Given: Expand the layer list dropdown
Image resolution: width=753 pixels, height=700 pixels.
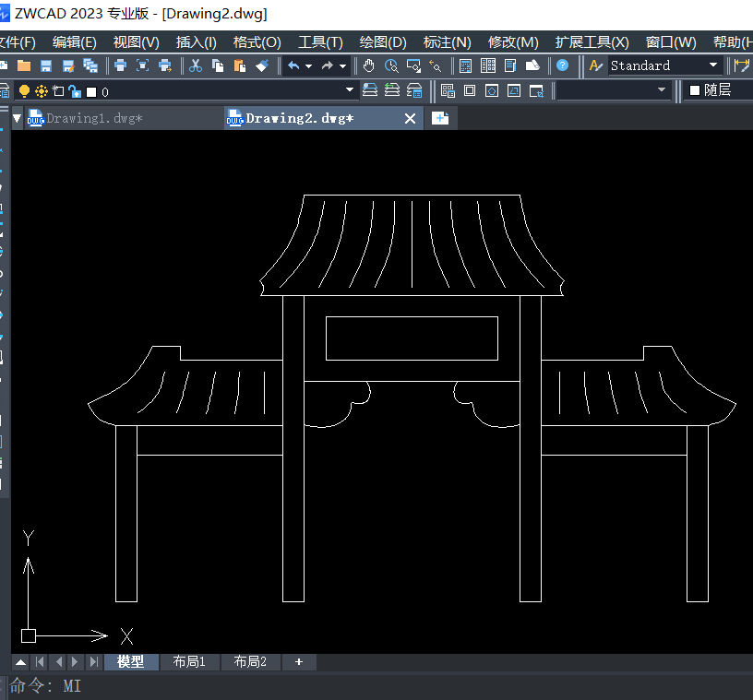Looking at the screenshot, I should pyautogui.click(x=350, y=89).
